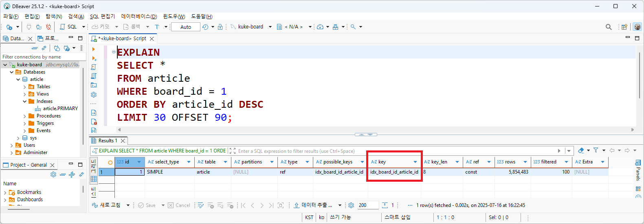This screenshot has width=644, height=224.
Task: Toggle Panels button on right of results
Action: point(638,170)
